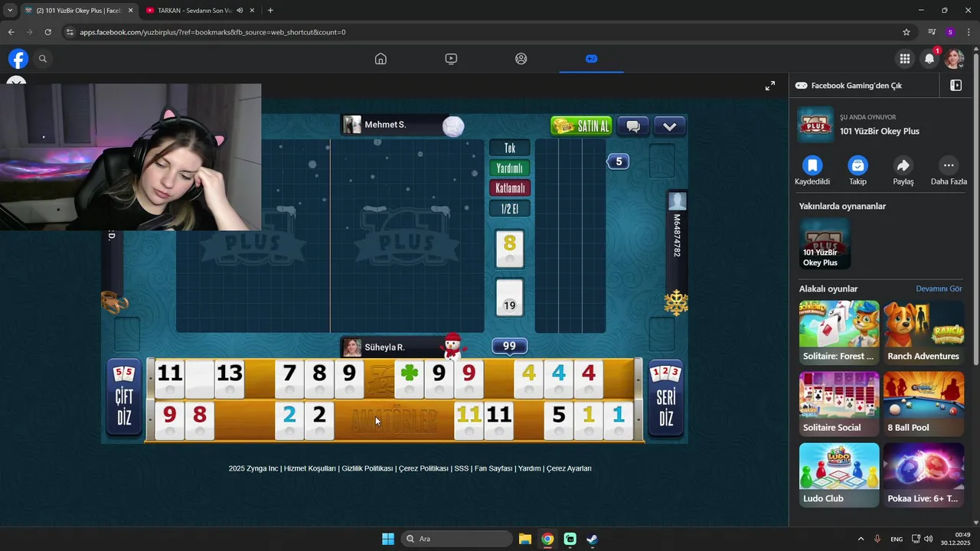Open the in-game chat bubble
The image size is (980, 551).
[633, 126]
